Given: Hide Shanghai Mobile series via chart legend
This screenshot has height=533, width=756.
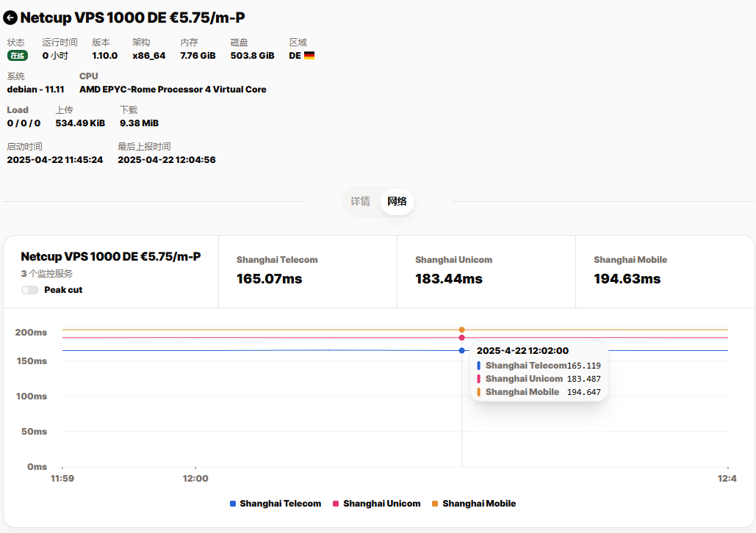Looking at the screenshot, I should coord(473,504).
